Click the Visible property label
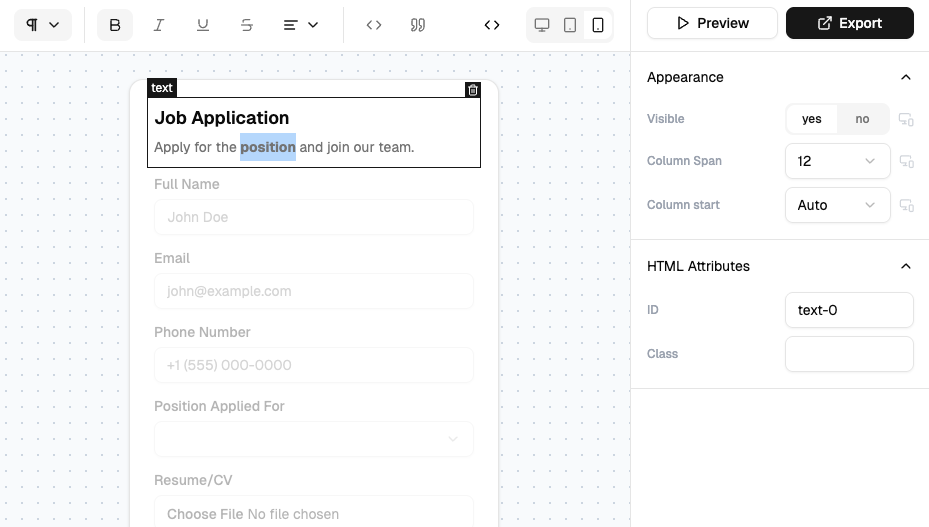929x527 pixels. (665, 119)
